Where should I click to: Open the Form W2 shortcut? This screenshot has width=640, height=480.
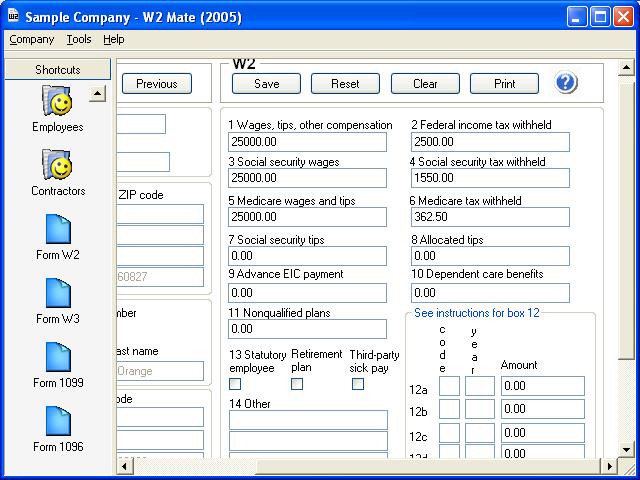coord(58,237)
